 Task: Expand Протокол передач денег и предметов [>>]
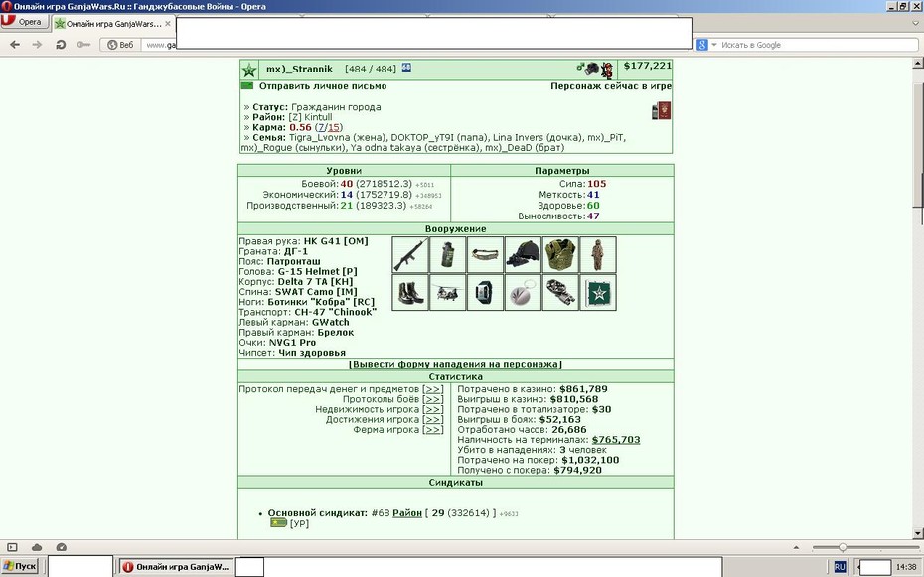[x=433, y=389]
